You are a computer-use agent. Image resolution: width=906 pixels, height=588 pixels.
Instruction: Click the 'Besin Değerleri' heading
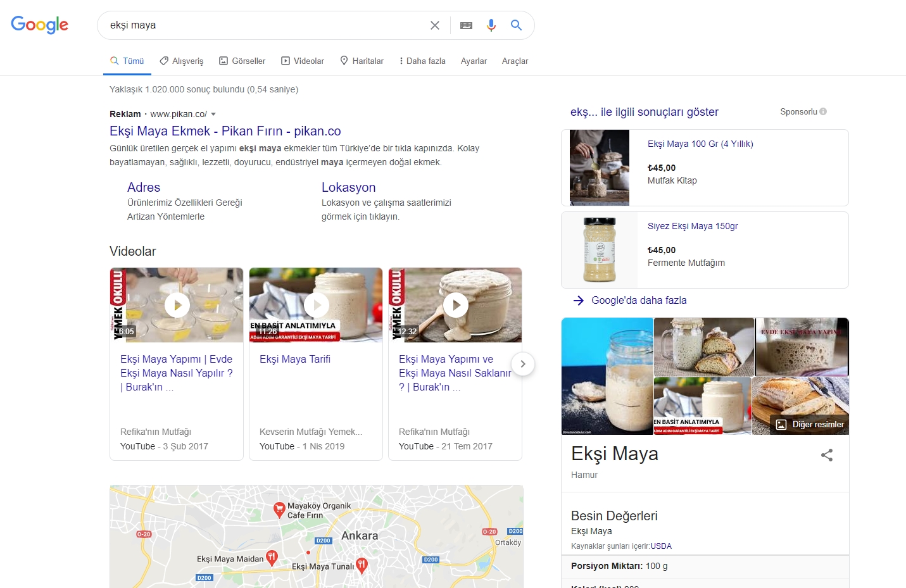tap(614, 516)
